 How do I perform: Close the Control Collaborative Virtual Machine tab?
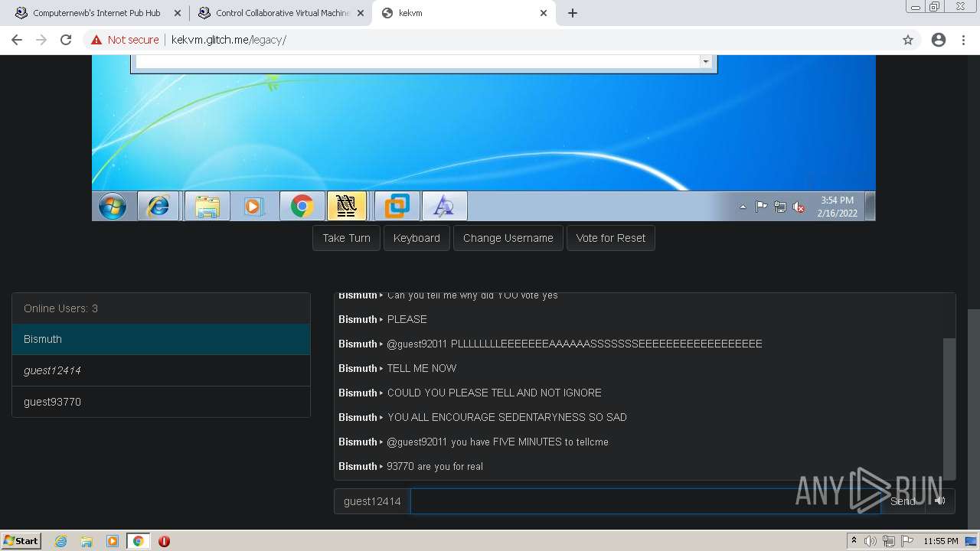(360, 13)
